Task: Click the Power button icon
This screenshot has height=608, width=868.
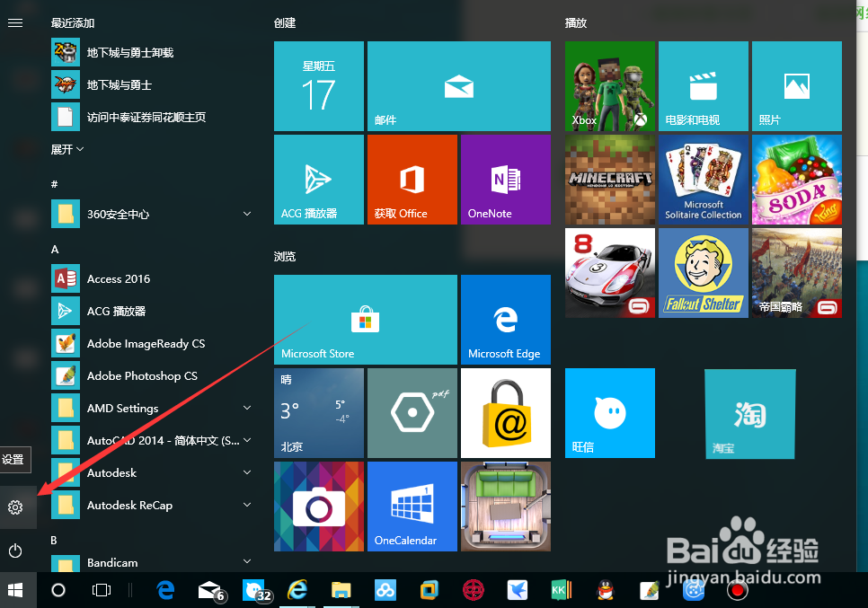Action: pos(15,551)
